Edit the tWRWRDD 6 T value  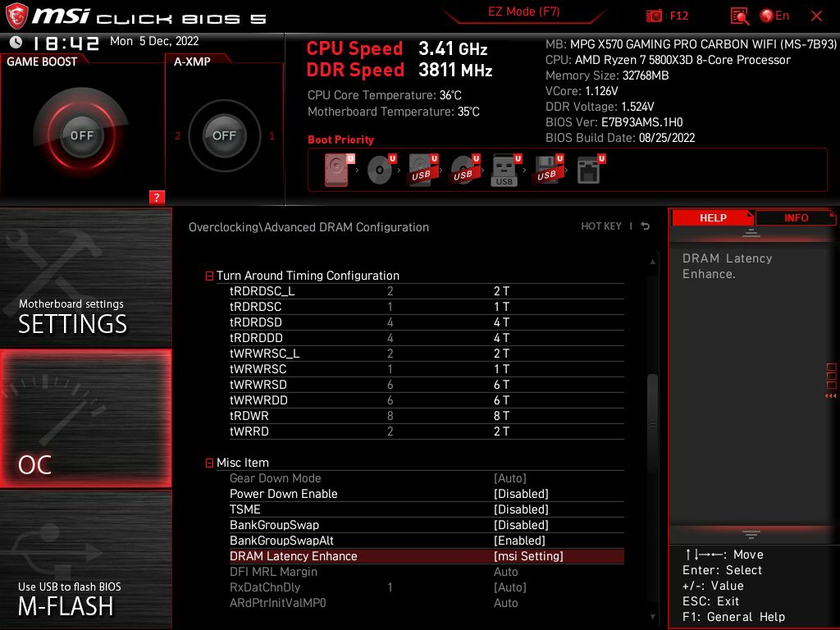click(501, 400)
